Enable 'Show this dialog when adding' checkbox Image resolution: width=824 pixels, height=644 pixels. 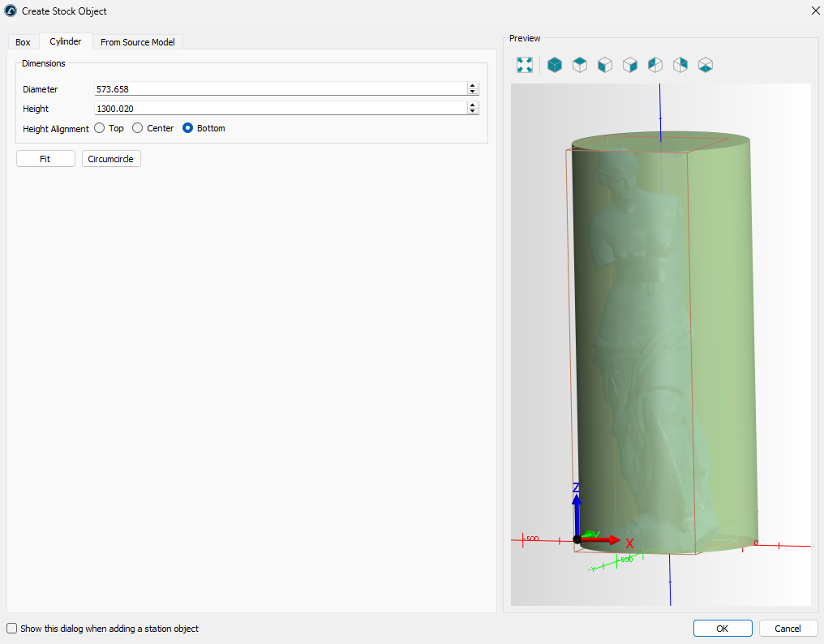pos(11,629)
